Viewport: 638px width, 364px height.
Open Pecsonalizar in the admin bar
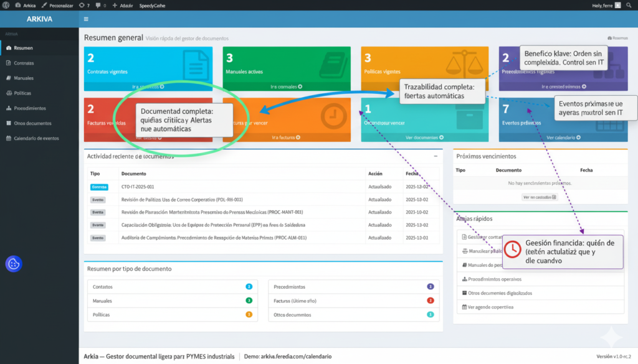(x=57, y=5)
